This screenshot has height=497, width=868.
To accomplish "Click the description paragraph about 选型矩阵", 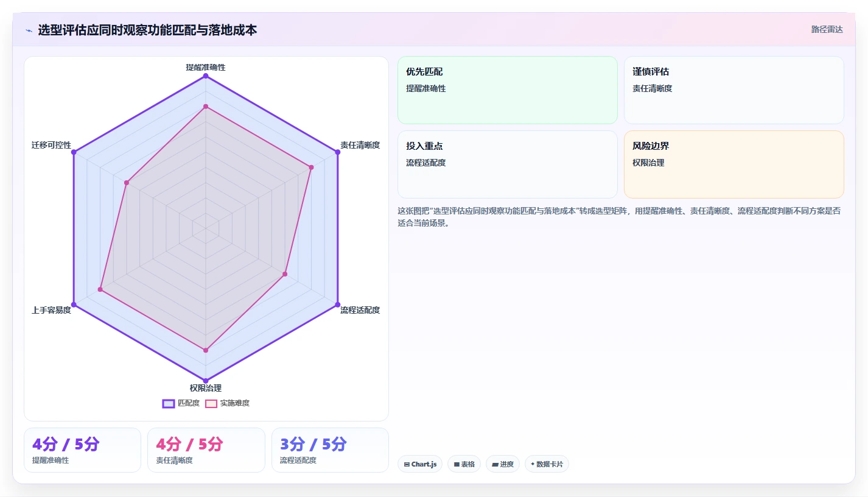I will pyautogui.click(x=620, y=217).
